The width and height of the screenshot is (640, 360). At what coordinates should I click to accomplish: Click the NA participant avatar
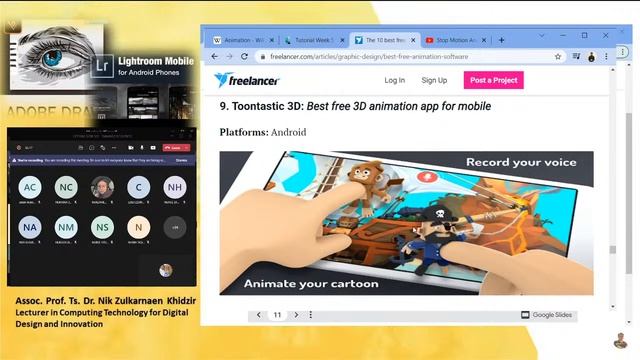coord(30,227)
